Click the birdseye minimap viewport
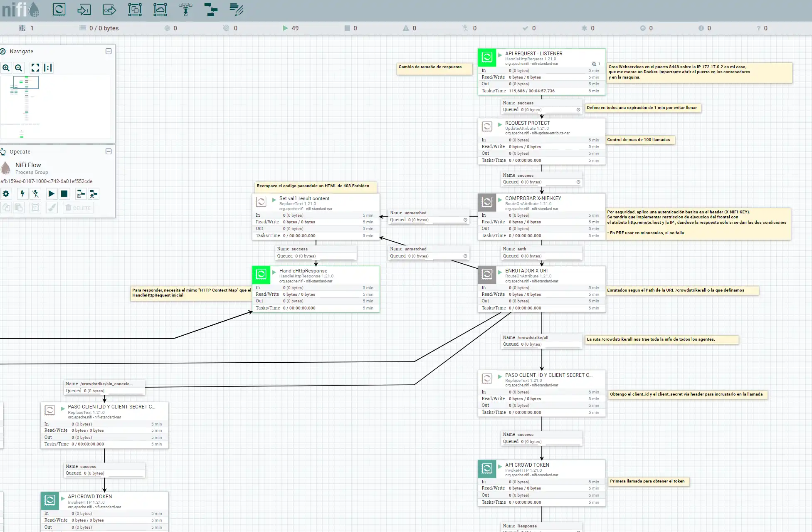Viewport: 812px width, 532px height. (26, 82)
